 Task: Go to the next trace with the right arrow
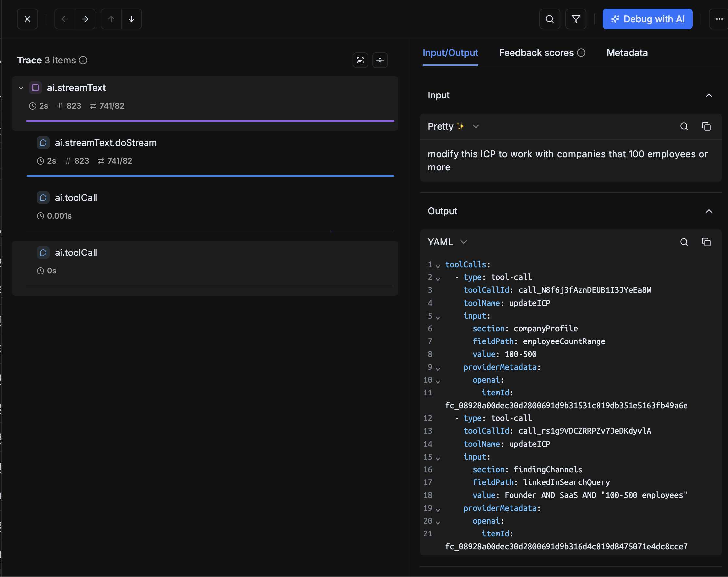85,19
